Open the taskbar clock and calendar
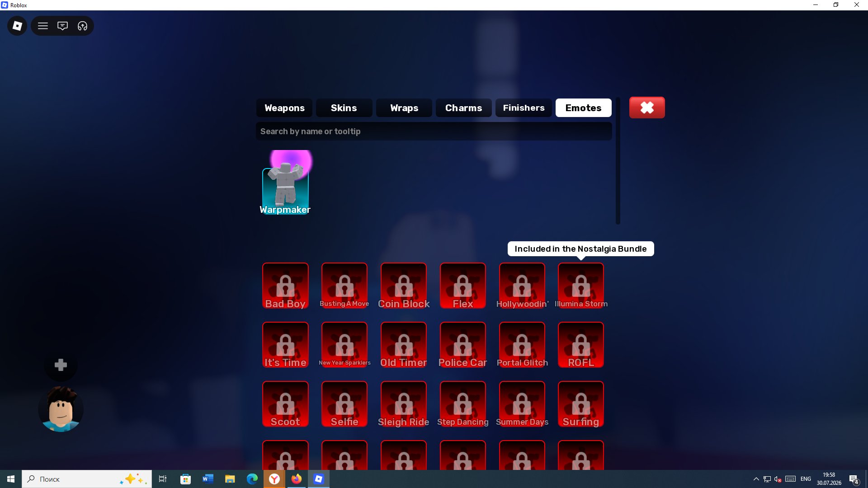The height and width of the screenshot is (488, 868). click(x=829, y=479)
